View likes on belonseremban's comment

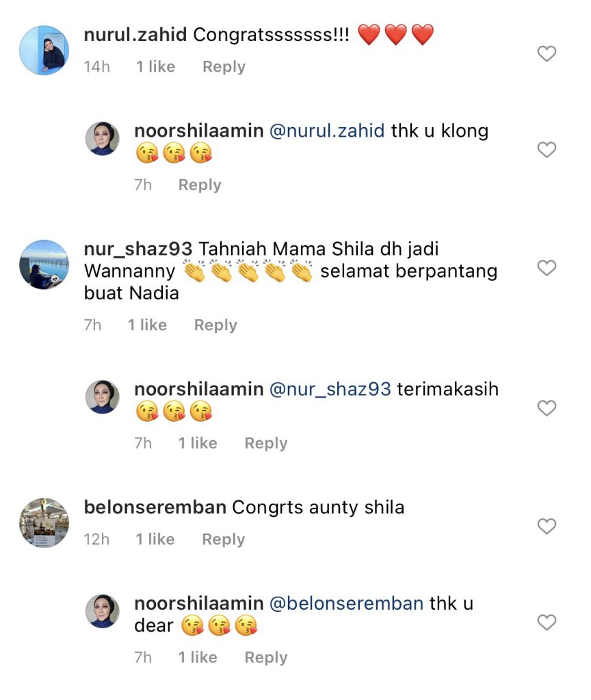coord(155,539)
